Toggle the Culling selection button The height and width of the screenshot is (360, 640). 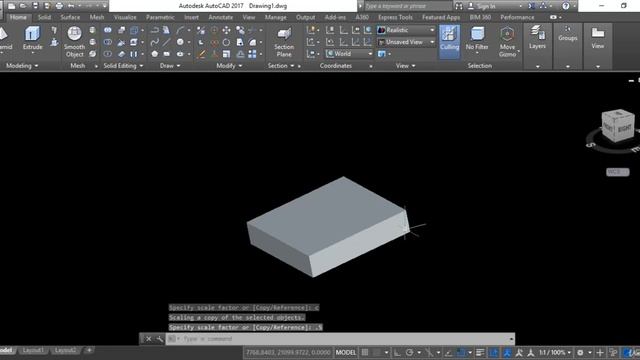pyautogui.click(x=449, y=41)
